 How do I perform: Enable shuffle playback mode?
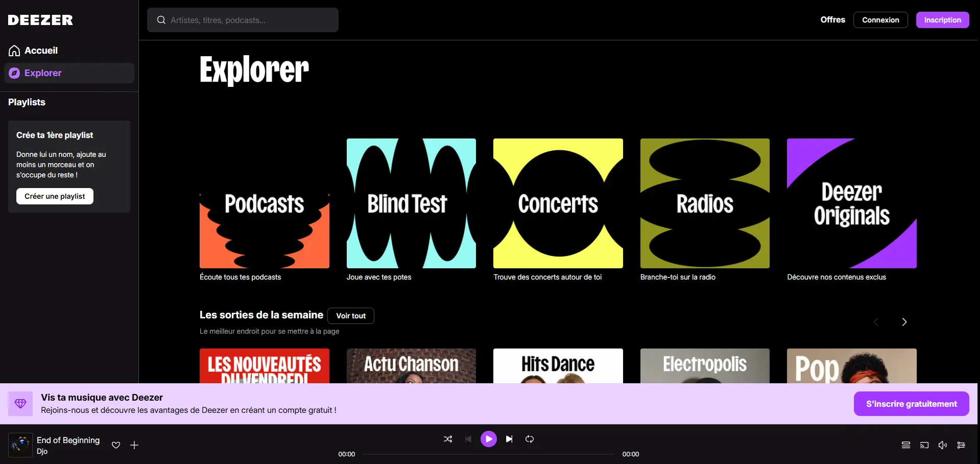pyautogui.click(x=448, y=438)
